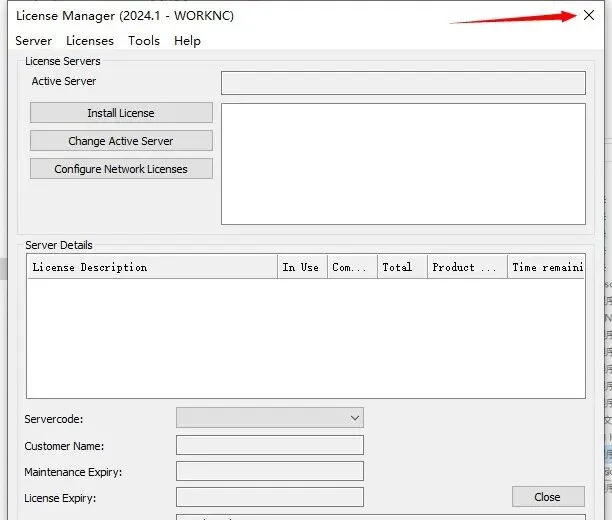This screenshot has height=520, width=612.
Task: Open the Help menu
Action: tap(187, 41)
